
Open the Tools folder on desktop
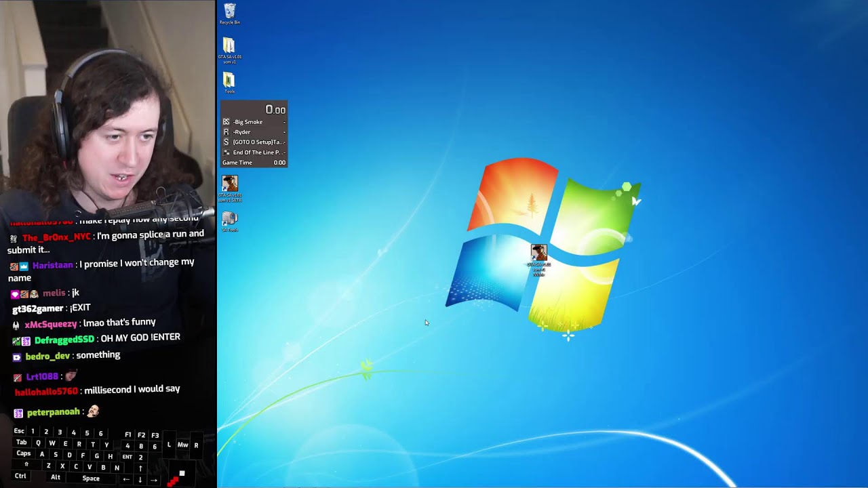click(229, 83)
